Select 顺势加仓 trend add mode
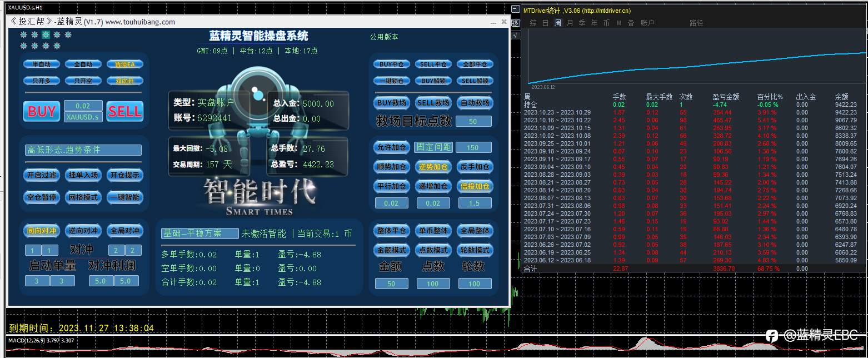This screenshot has width=868, height=358. [392, 167]
